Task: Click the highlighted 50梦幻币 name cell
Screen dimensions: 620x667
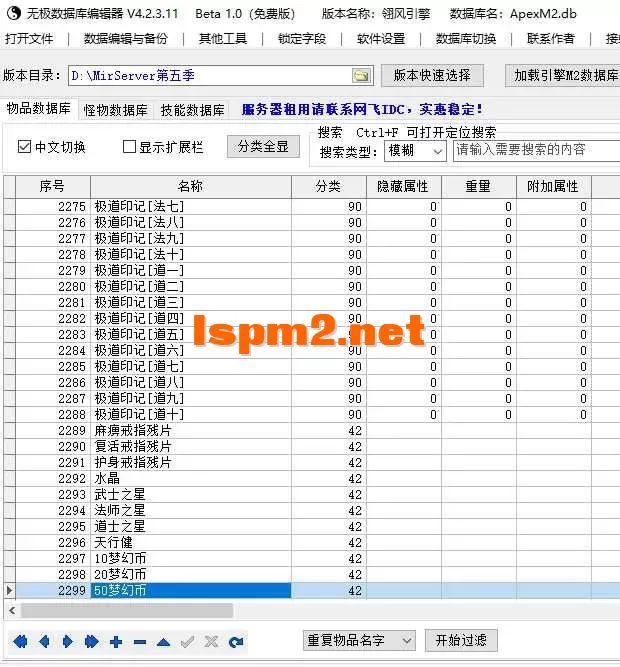Action: 191,590
